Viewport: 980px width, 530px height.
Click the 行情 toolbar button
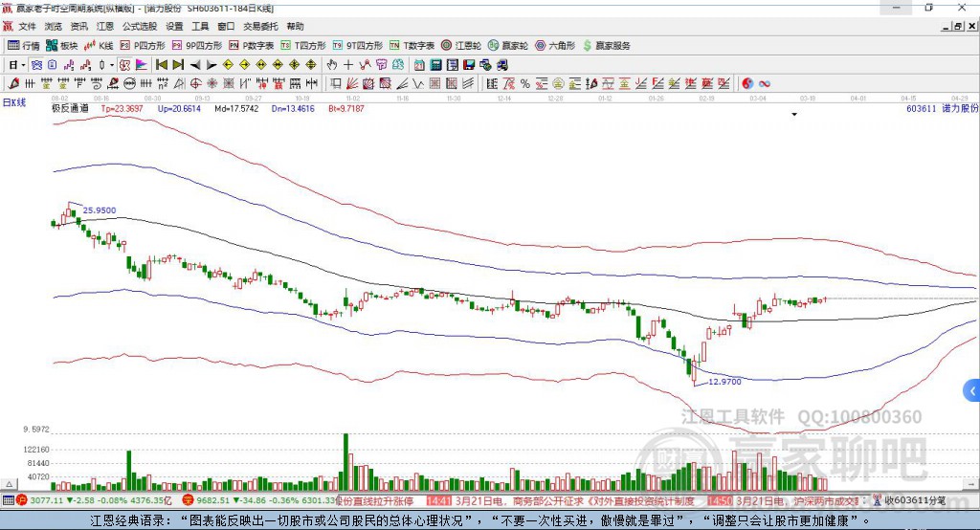[x=24, y=46]
